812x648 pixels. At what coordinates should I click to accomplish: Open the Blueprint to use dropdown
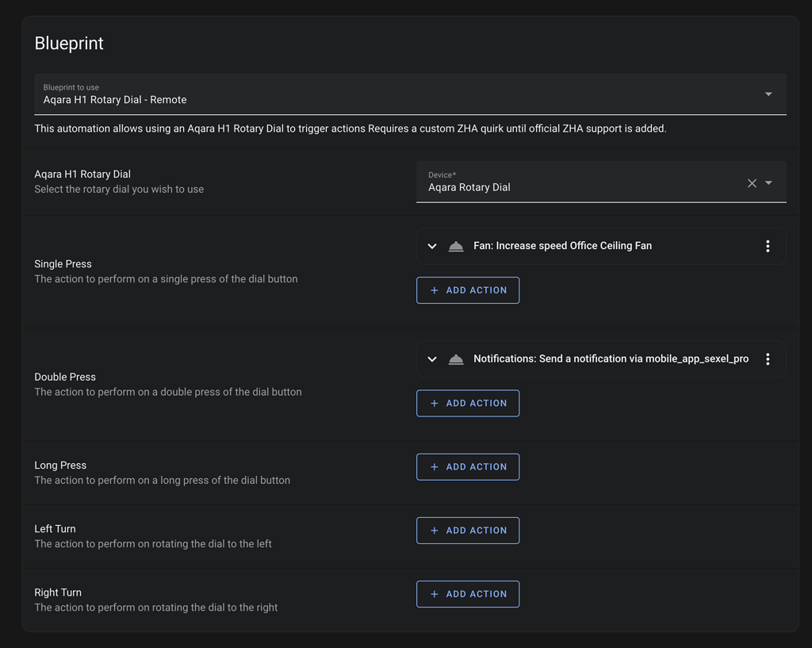(768, 94)
